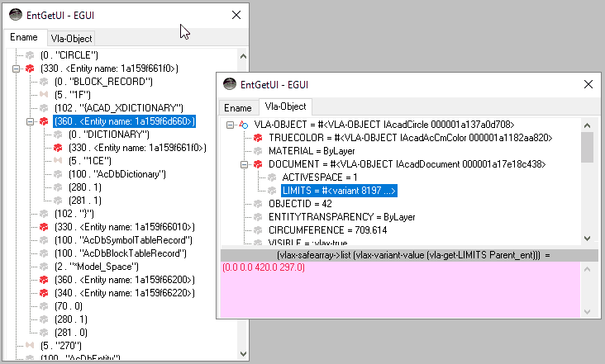Collapse the top 330 entity 1a159f661f0 node
Screen dimensions: 605x364
tap(16, 69)
